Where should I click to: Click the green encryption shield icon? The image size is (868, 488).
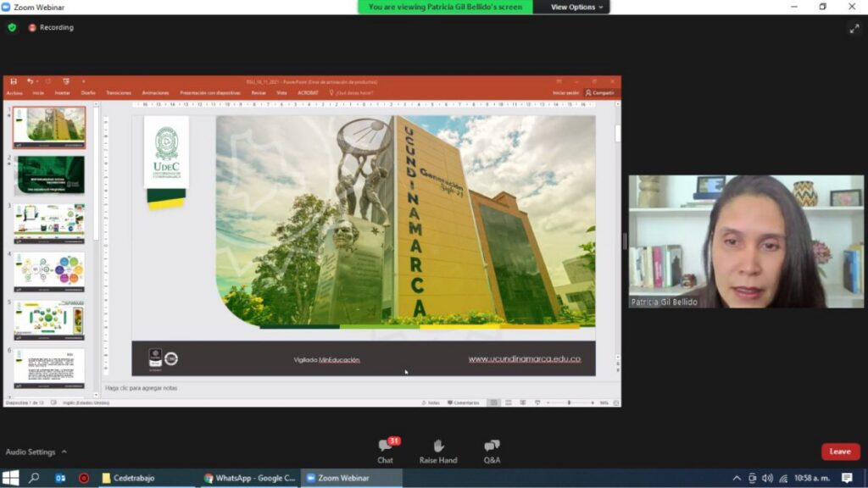tap(12, 27)
